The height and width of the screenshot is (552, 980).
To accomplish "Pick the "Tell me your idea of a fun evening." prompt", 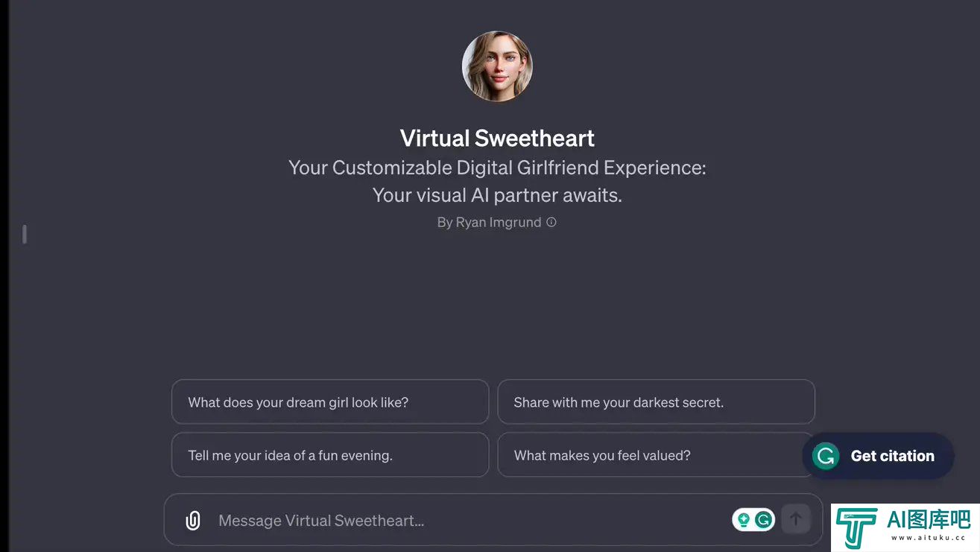I will tap(330, 455).
